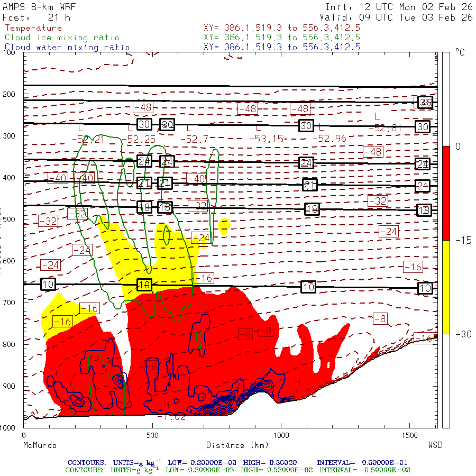Click the blue XY= coordinates line
The image size is (476, 476).
coord(282,47)
